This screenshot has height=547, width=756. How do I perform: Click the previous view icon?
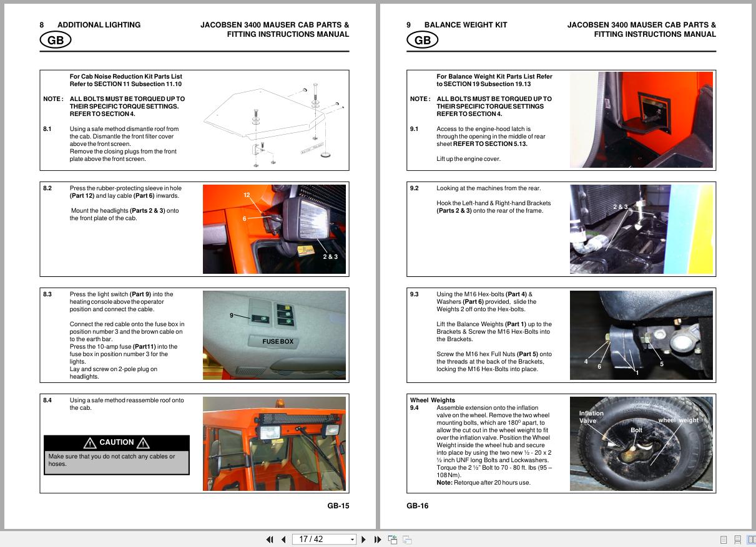(393, 540)
